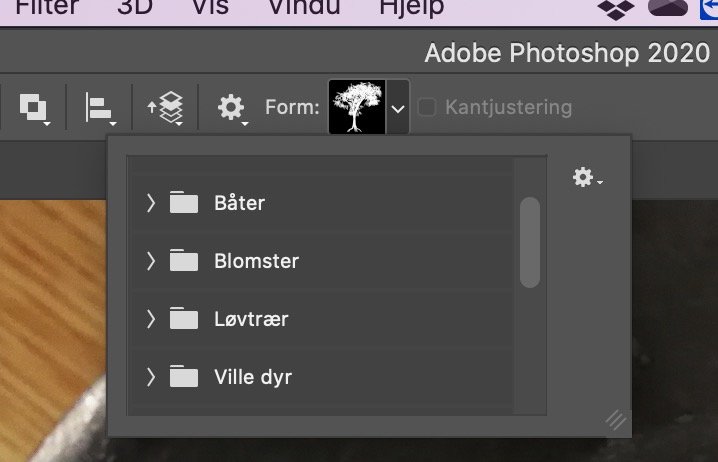
Task: Open the Hjelp menu
Action: coord(412,8)
